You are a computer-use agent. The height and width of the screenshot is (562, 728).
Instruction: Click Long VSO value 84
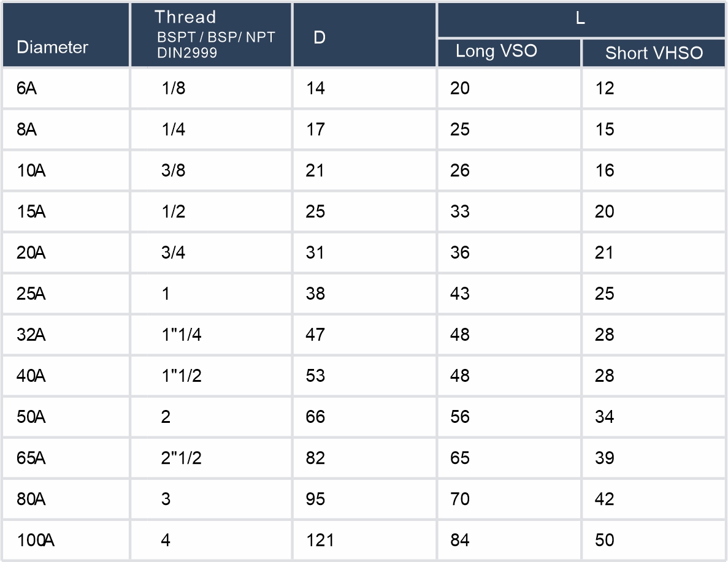(459, 540)
